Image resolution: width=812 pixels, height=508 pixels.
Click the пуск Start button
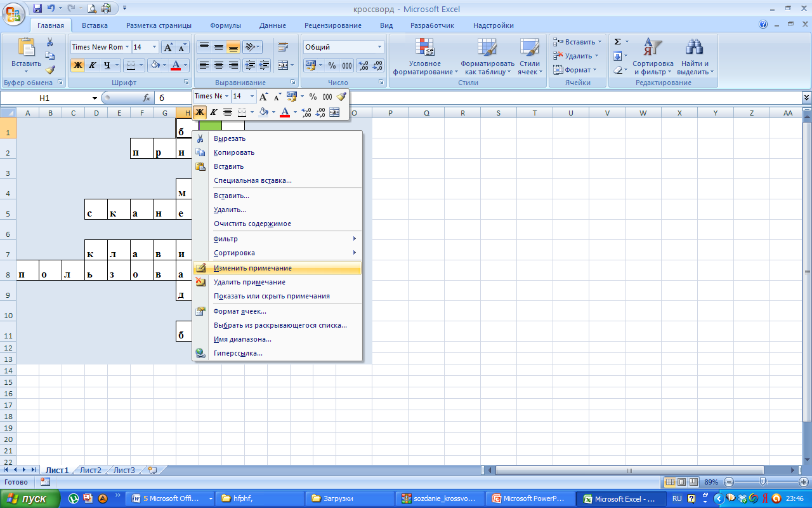[x=30, y=499]
